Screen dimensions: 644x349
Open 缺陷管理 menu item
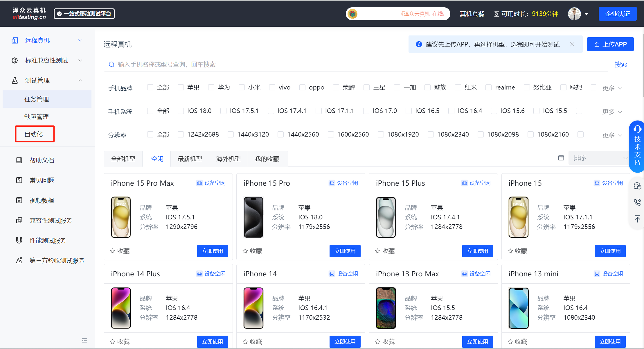click(x=47, y=117)
